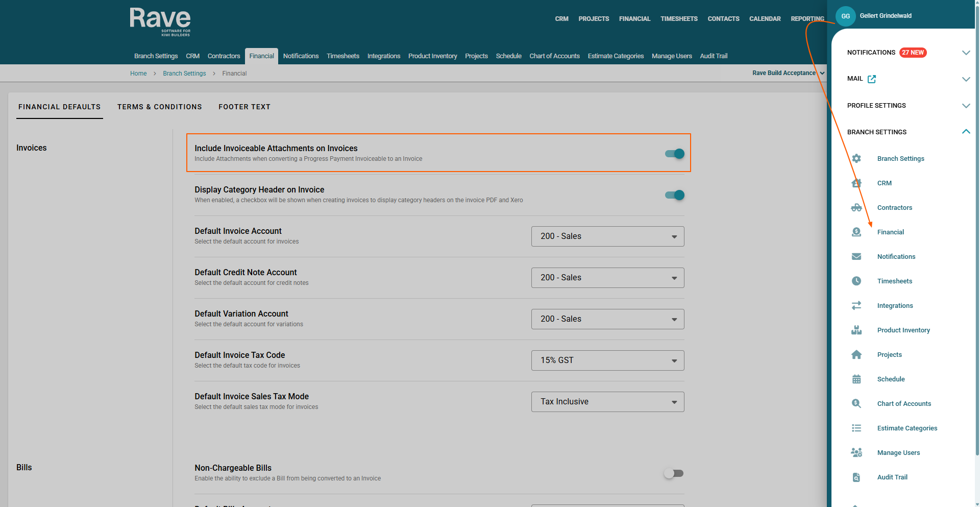The height and width of the screenshot is (507, 980).
Task: Open the Default Invoice Account dropdown
Action: pyautogui.click(x=607, y=236)
